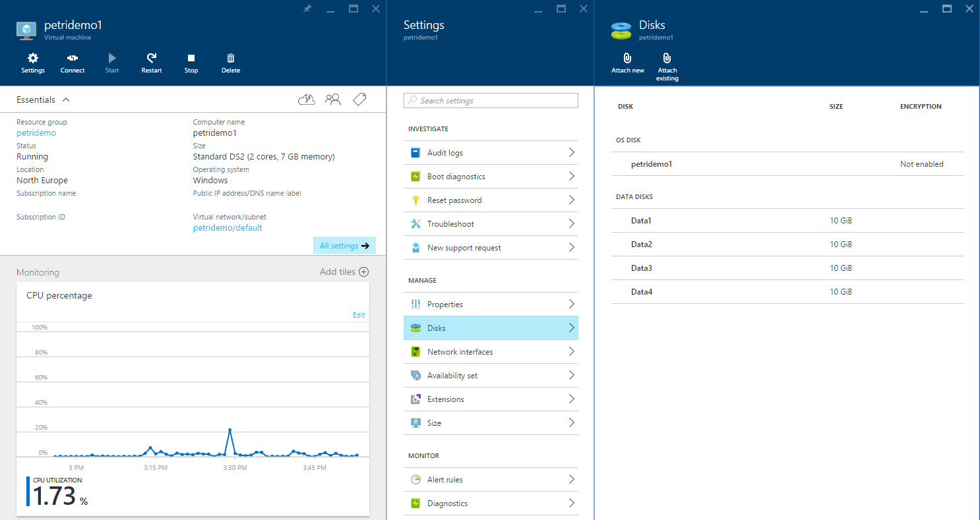Click the Audit logs icon
The image size is (980, 520).
click(x=415, y=152)
